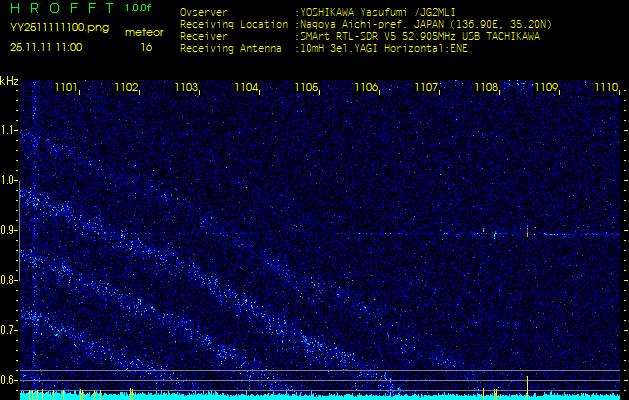This screenshot has width=629, height=400.
Task: Click the version label 1.00f
Action: pyautogui.click(x=139, y=8)
